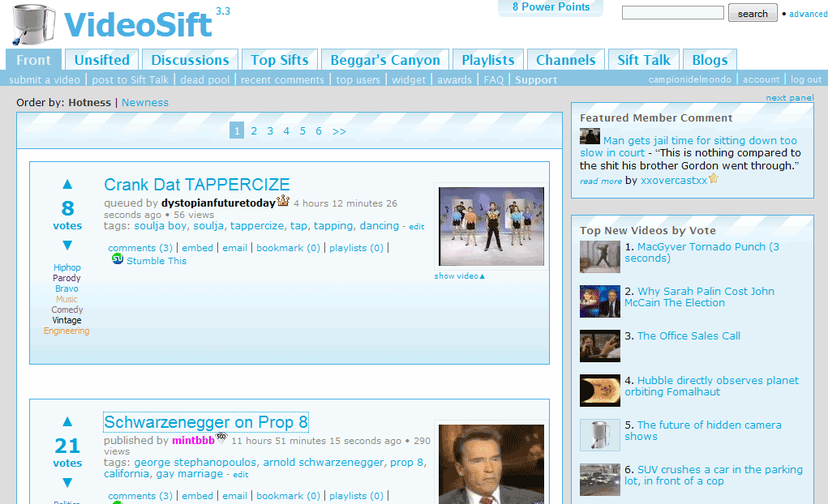Open the widget page

point(409,79)
